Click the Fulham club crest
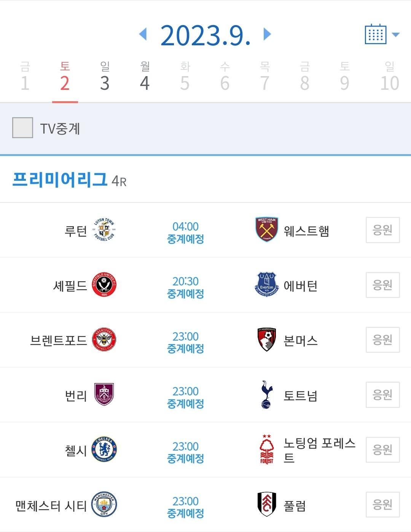The height and width of the screenshot is (532, 411). [266, 505]
